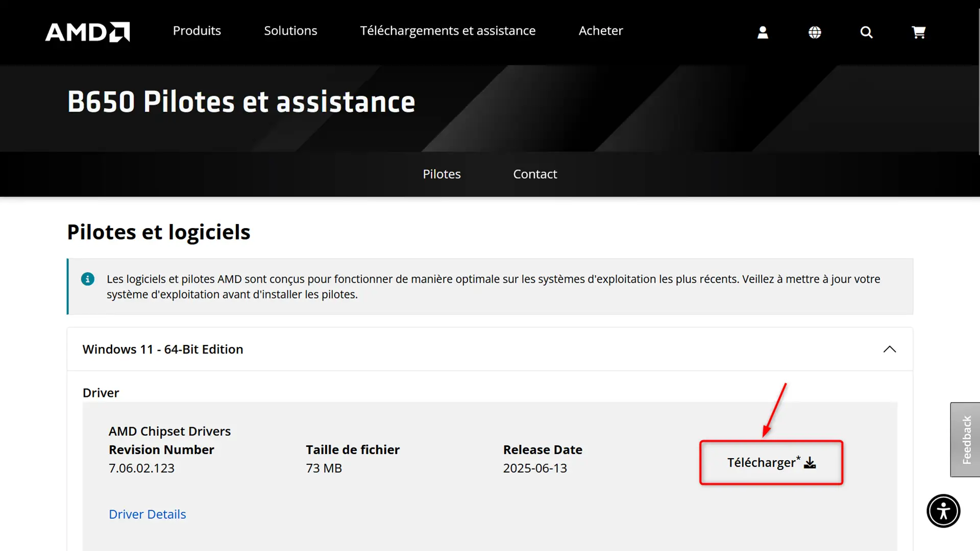Screen dimensions: 980x551
Task: Open the user account icon
Action: click(763, 32)
